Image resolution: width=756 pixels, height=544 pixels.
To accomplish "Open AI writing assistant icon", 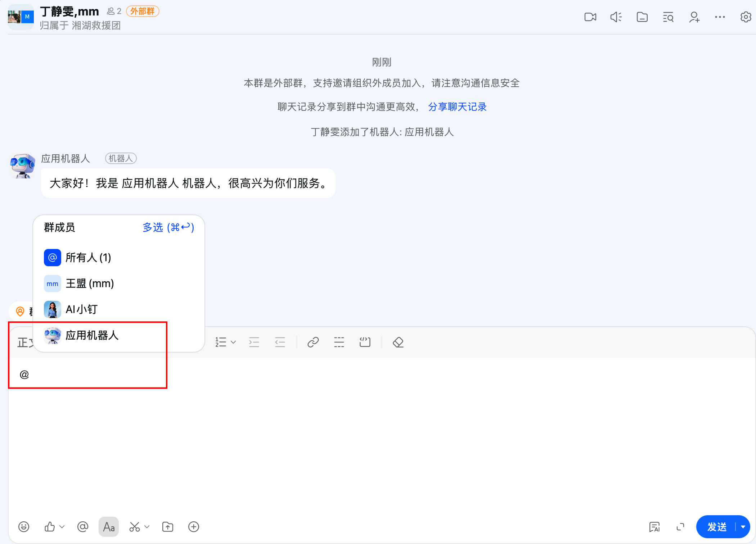I will (x=654, y=527).
